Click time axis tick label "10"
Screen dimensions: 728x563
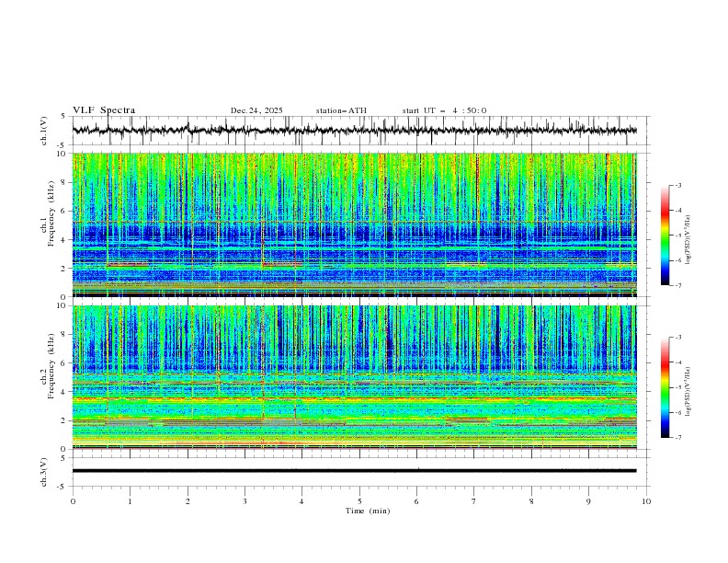[x=646, y=501]
